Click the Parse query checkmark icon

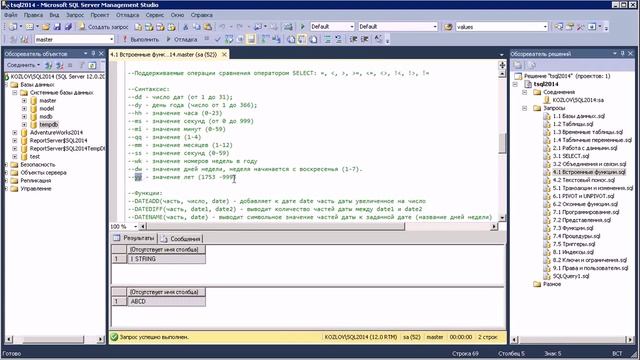[x=218, y=39]
